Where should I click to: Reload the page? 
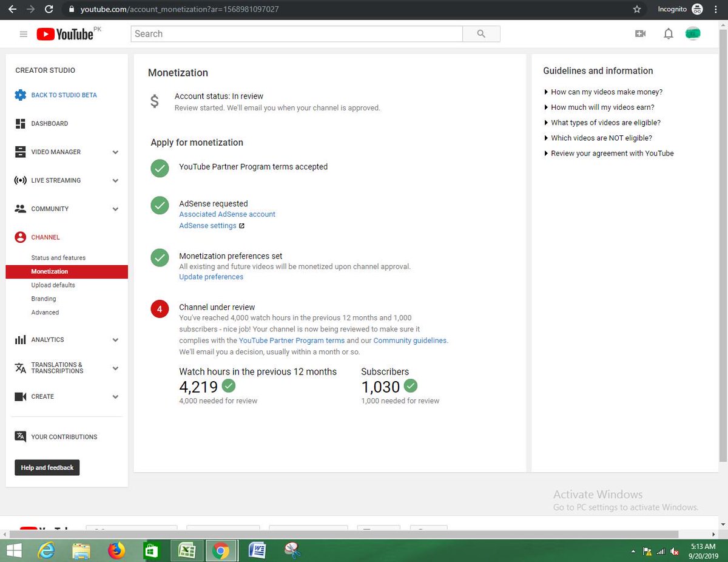(x=49, y=9)
